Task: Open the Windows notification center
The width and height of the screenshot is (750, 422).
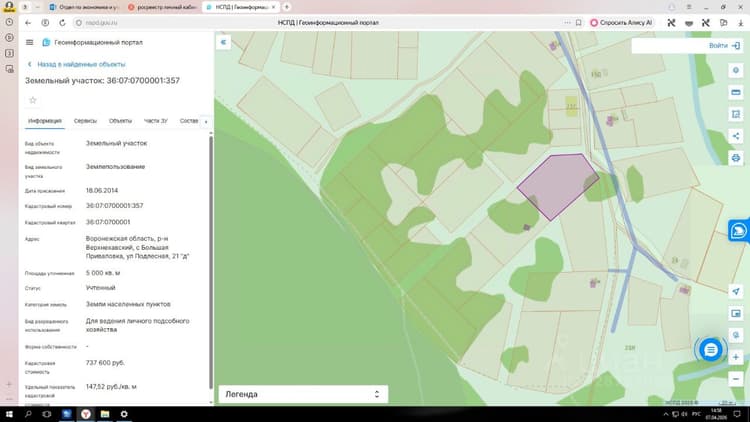Action: pos(738,414)
